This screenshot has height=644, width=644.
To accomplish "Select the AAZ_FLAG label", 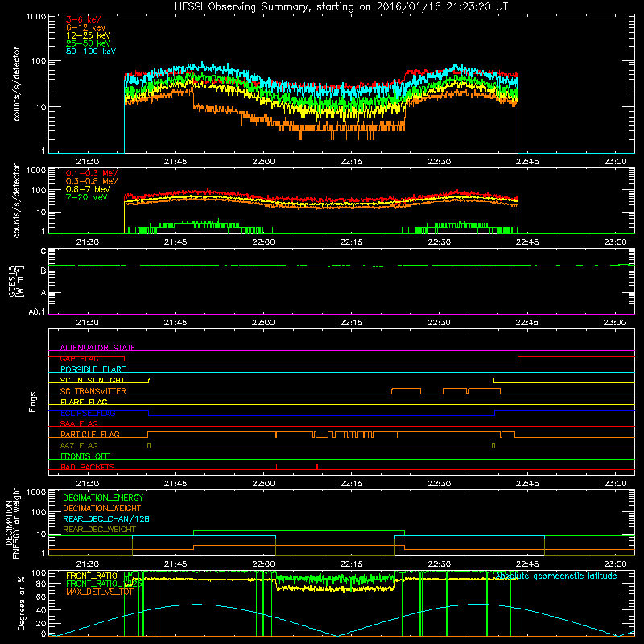I will [x=79, y=446].
